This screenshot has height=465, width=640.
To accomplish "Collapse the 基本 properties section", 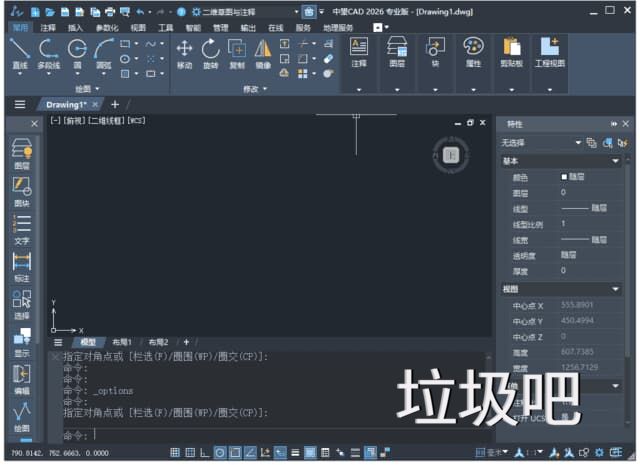I will coord(615,161).
